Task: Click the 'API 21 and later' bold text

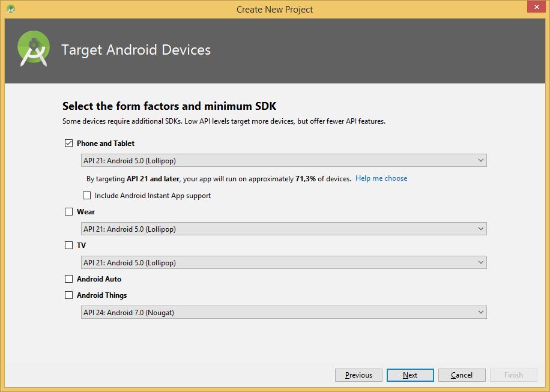Action: [x=153, y=178]
